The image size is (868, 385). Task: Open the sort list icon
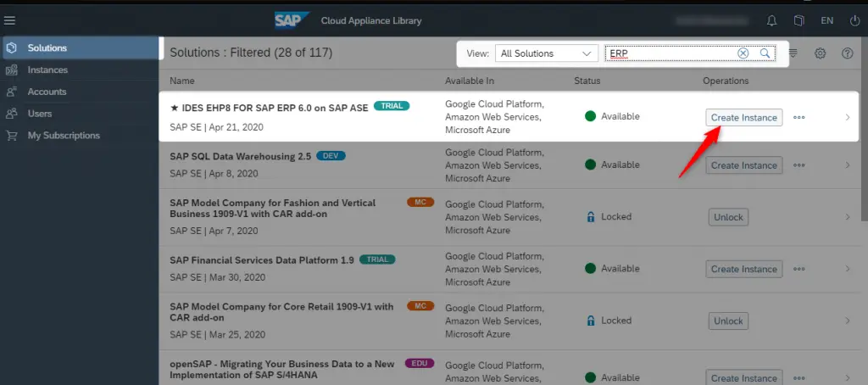(793, 53)
